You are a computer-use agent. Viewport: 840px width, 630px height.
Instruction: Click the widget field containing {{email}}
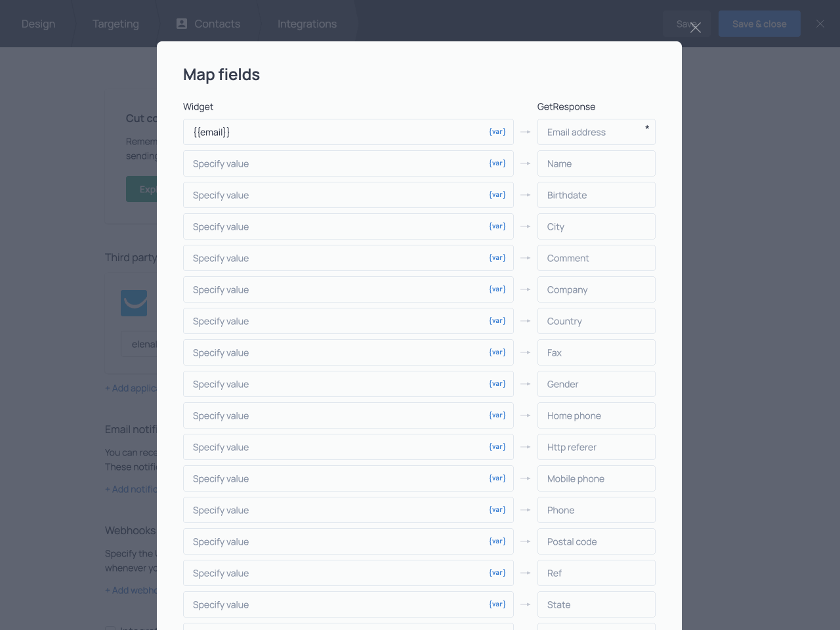(335, 132)
